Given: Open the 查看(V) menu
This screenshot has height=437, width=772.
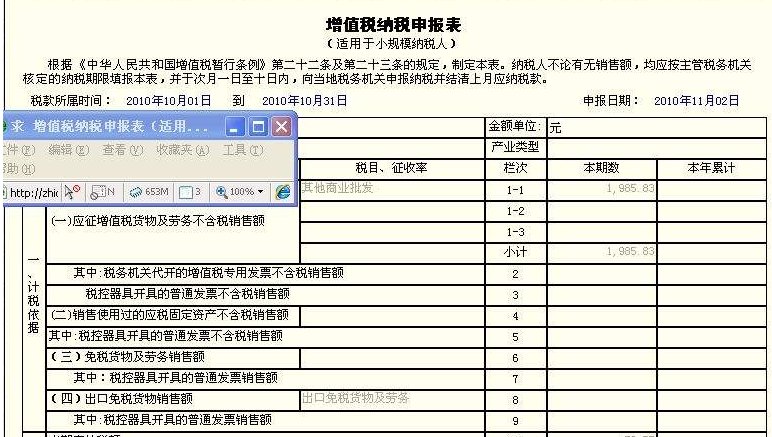Looking at the screenshot, I should pos(122,150).
